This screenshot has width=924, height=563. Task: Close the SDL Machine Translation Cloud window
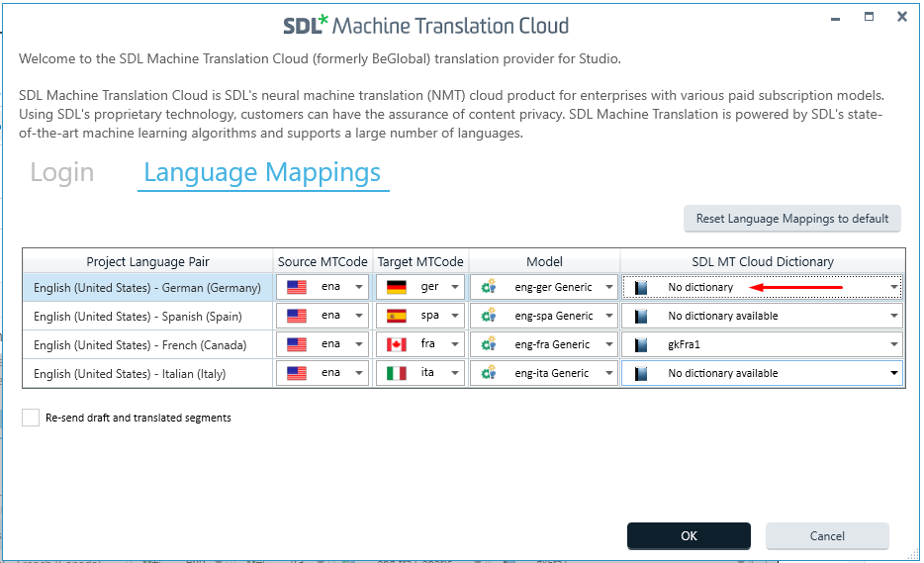coord(902,17)
